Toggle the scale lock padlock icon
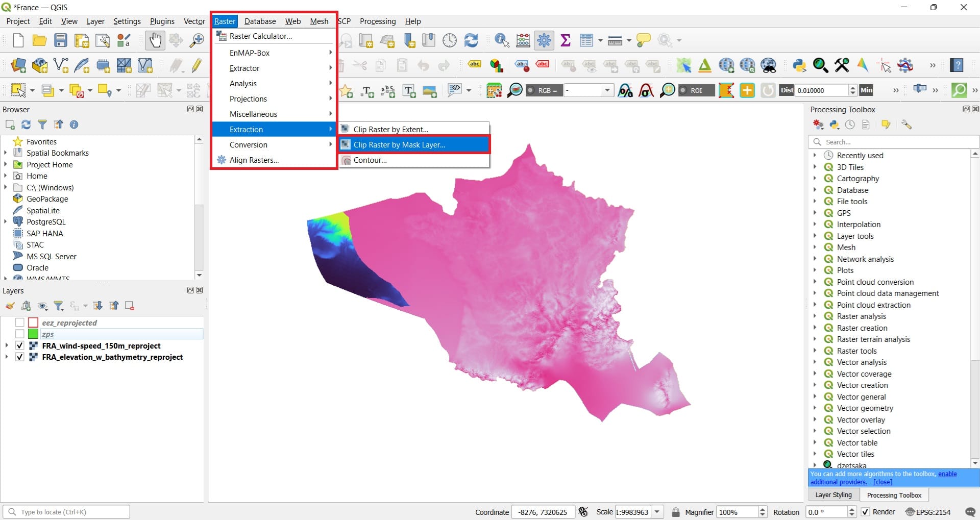 point(676,512)
